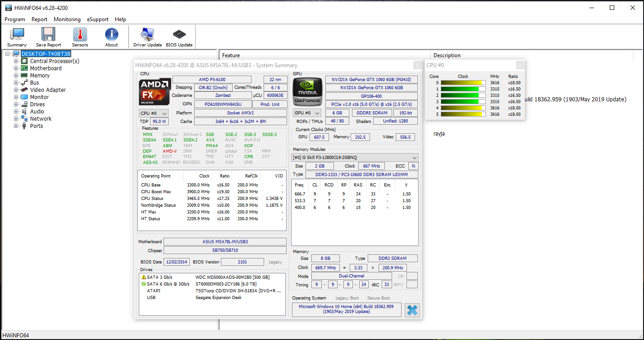The height and width of the screenshot is (340, 644).
Task: Expand the Video Adapter tree node
Action: tap(16, 90)
